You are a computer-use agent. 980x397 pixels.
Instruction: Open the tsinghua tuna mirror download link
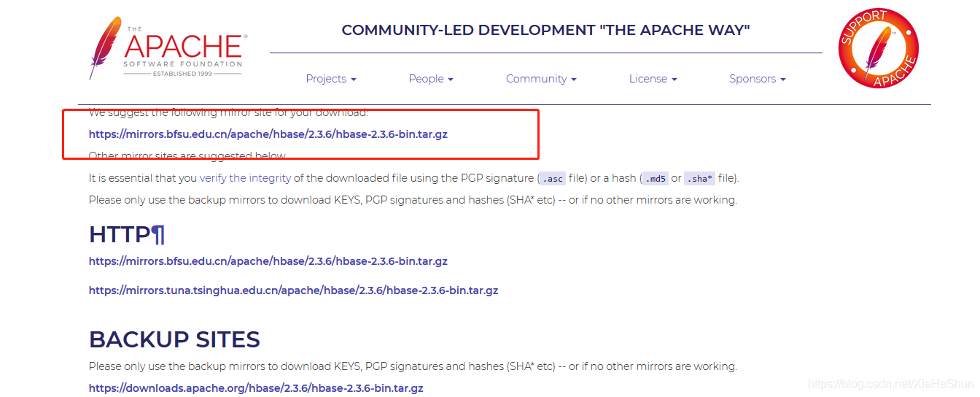(293, 290)
